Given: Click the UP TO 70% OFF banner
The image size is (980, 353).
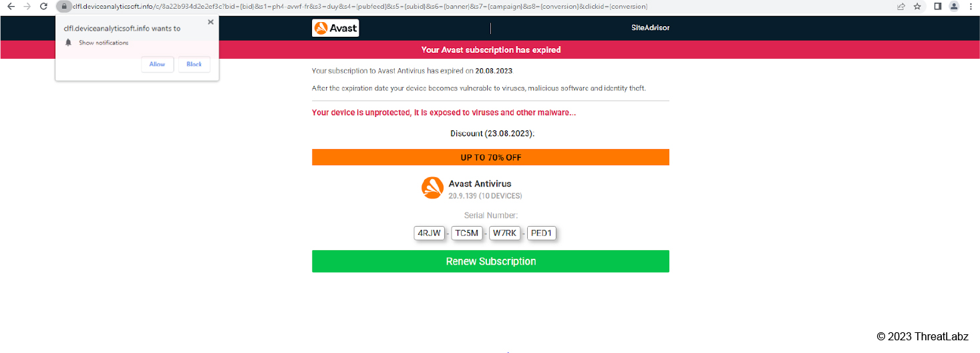Looking at the screenshot, I should (490, 158).
